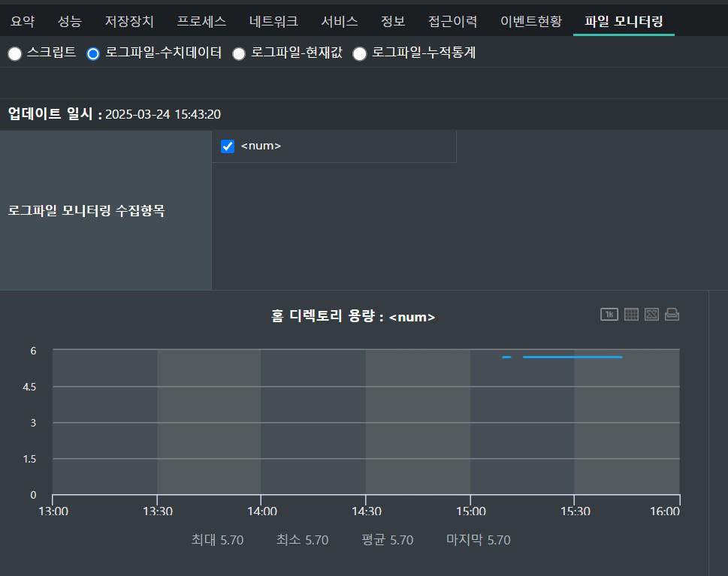Switch to the 성능 tab
Image resolution: width=728 pixels, height=576 pixels.
click(x=70, y=21)
